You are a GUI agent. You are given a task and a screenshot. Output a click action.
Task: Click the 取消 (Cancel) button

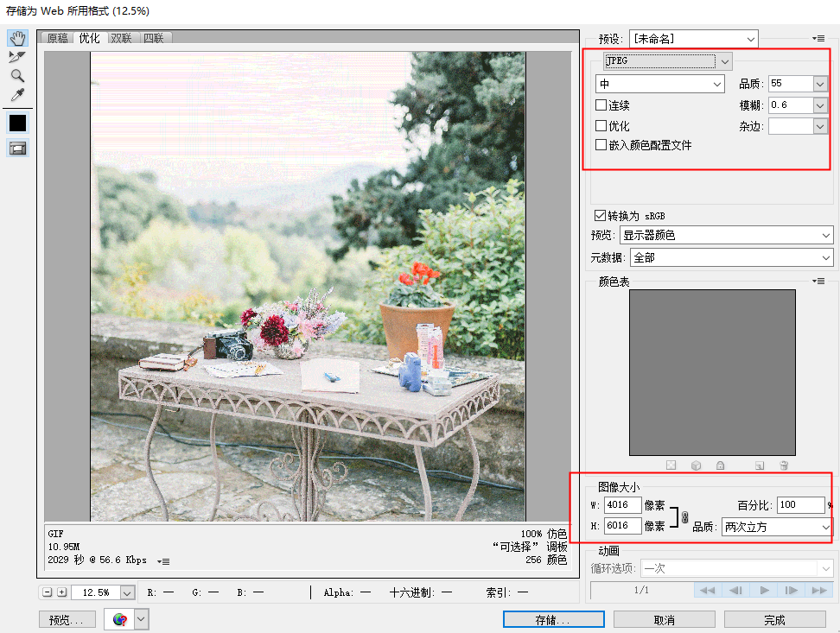tap(665, 619)
